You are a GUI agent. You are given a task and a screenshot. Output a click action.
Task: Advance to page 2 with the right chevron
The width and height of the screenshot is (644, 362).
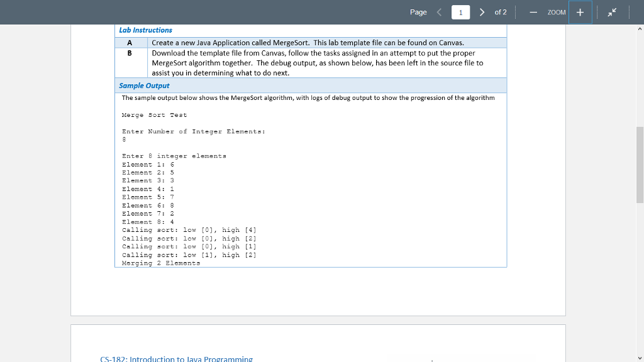(481, 11)
